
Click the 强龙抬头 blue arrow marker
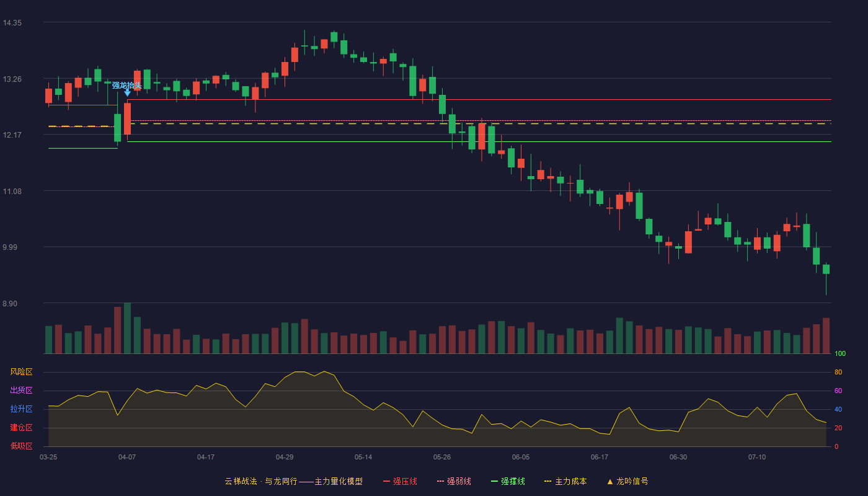[127, 92]
